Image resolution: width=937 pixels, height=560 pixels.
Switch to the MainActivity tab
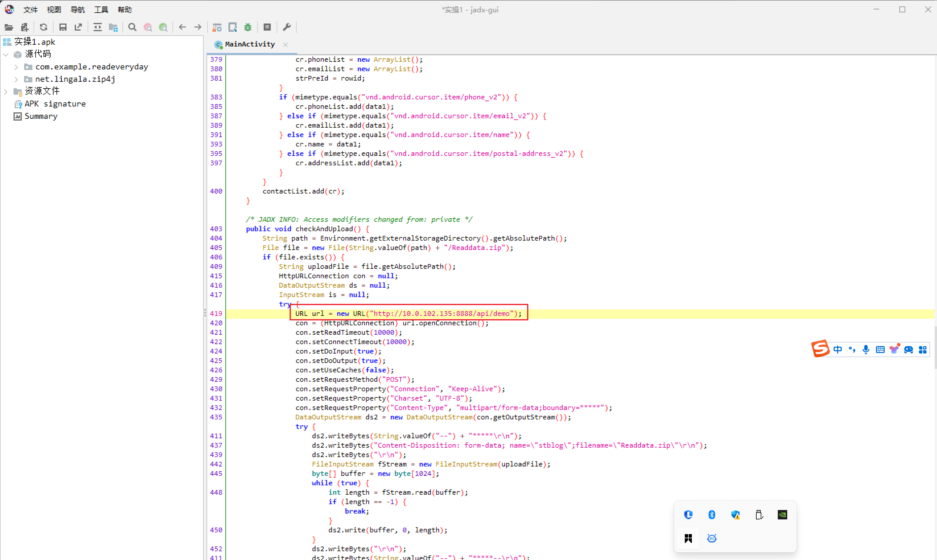coord(250,44)
